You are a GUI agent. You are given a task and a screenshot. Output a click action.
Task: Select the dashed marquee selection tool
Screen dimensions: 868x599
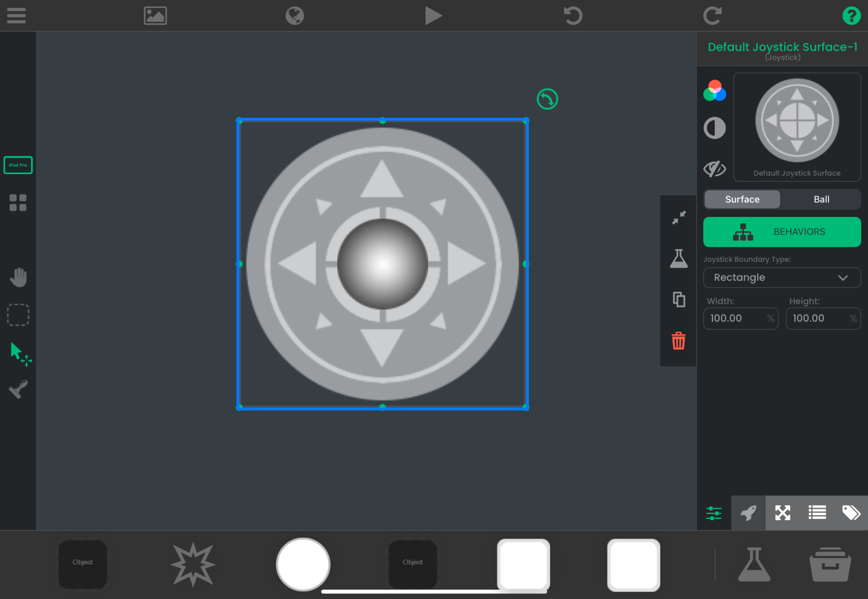(18, 315)
